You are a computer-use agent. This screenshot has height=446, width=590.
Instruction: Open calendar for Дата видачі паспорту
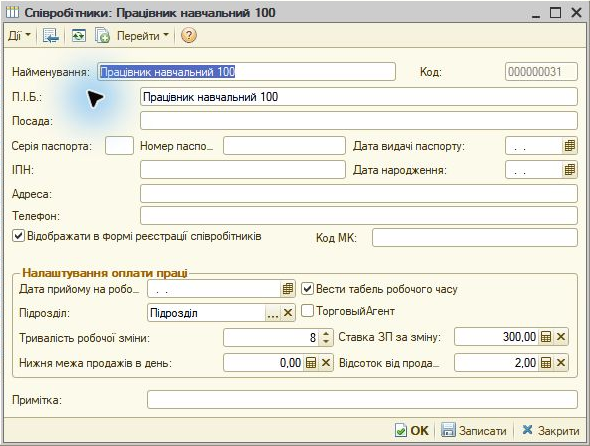click(570, 146)
